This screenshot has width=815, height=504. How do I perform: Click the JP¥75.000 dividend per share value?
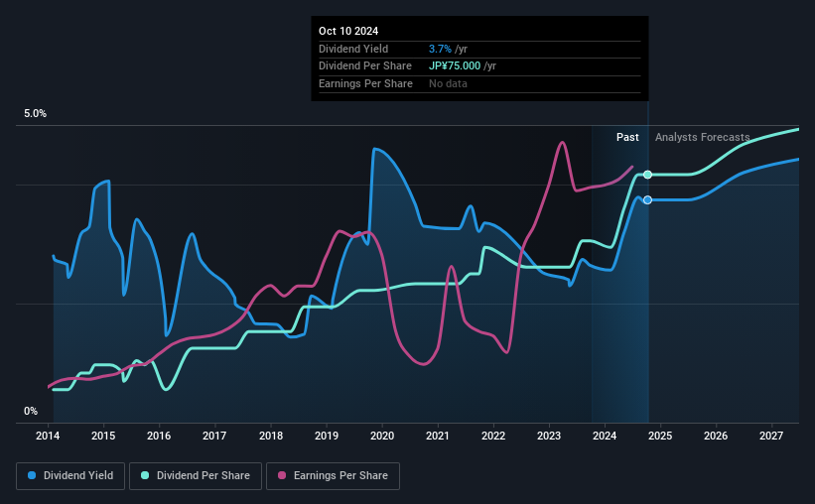point(455,66)
